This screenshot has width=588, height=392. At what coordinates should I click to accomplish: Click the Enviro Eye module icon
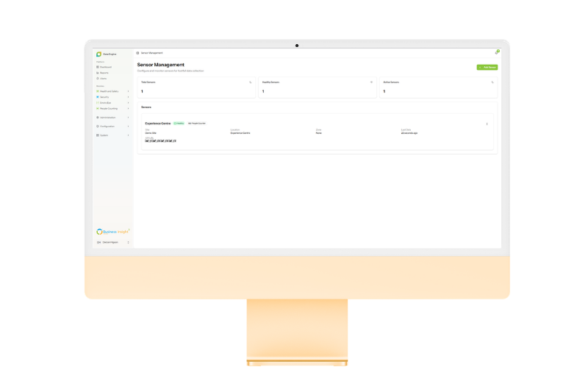pos(98,103)
